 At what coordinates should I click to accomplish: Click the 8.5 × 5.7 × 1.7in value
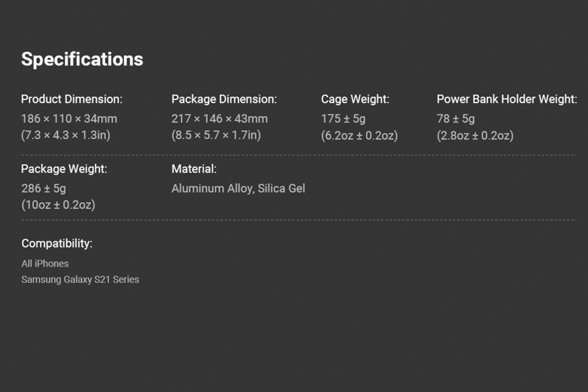pos(216,135)
